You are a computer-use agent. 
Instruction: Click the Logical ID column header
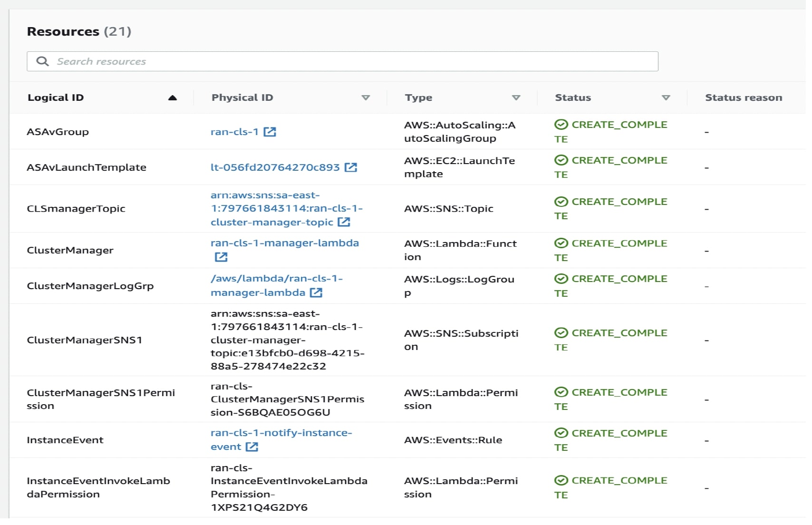coord(56,97)
